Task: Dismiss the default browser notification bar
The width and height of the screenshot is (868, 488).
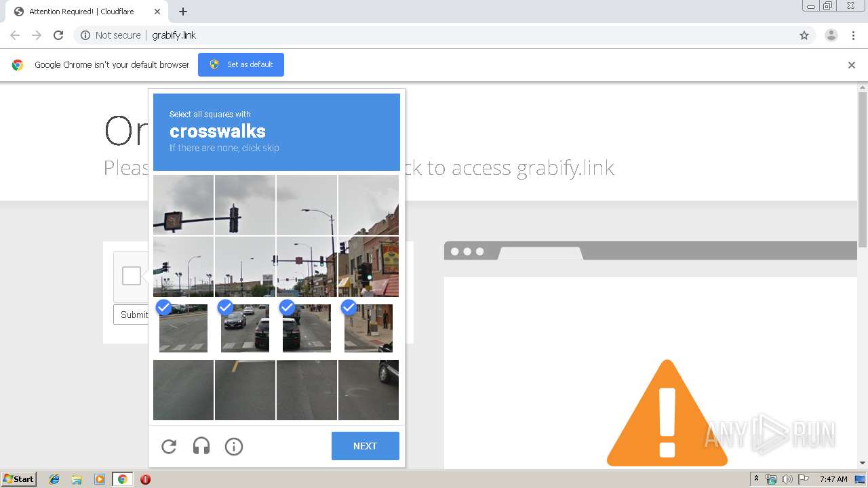Action: (x=852, y=65)
